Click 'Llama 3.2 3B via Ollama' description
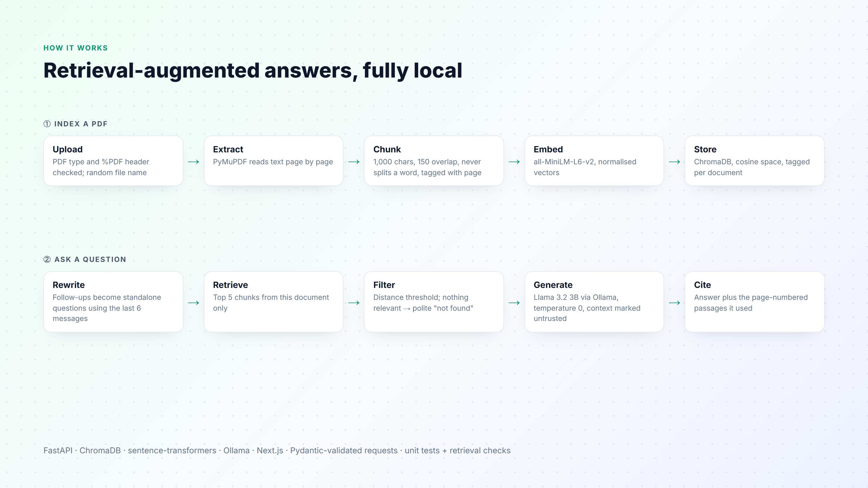 tap(587, 308)
